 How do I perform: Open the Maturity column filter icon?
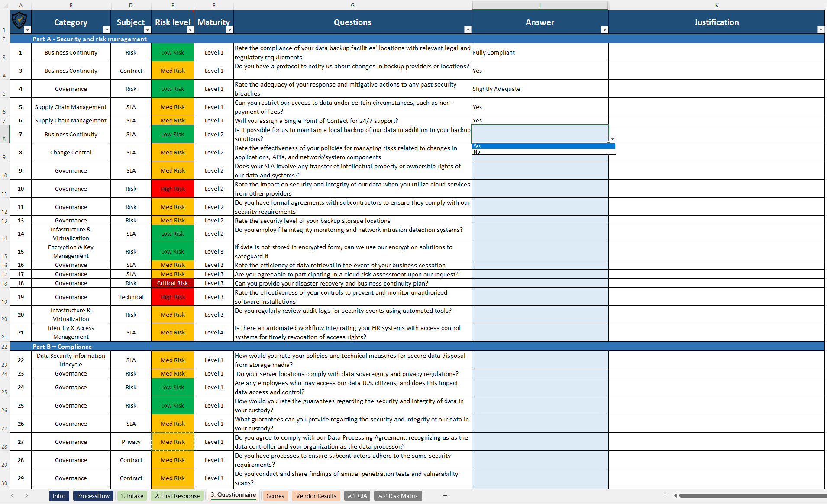[x=230, y=30]
